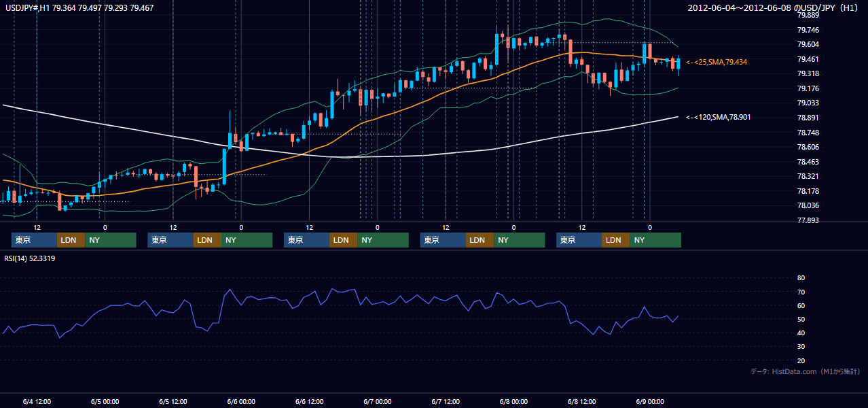The width and height of the screenshot is (868, 408).
Task: Click the RSI scale value 20
Action: click(x=801, y=360)
